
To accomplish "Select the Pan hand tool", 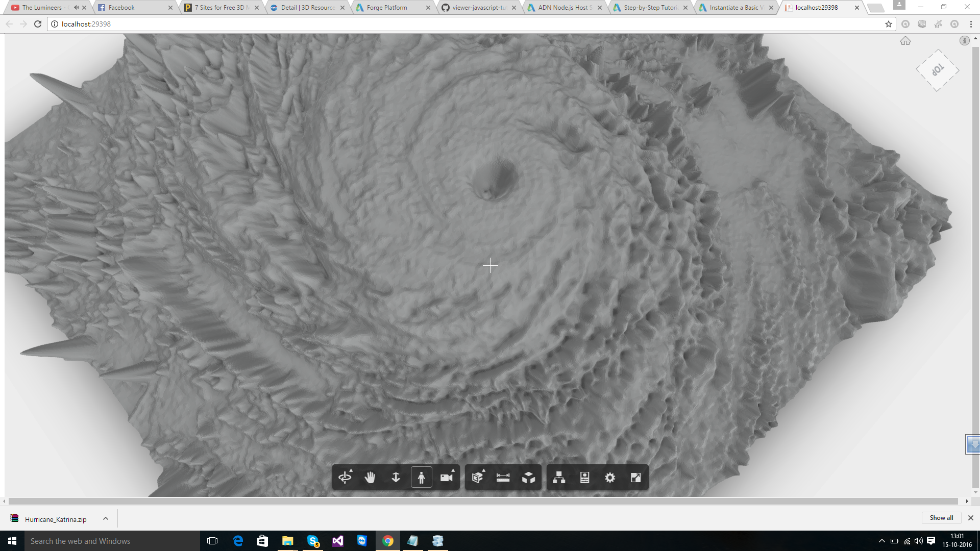I will point(370,478).
